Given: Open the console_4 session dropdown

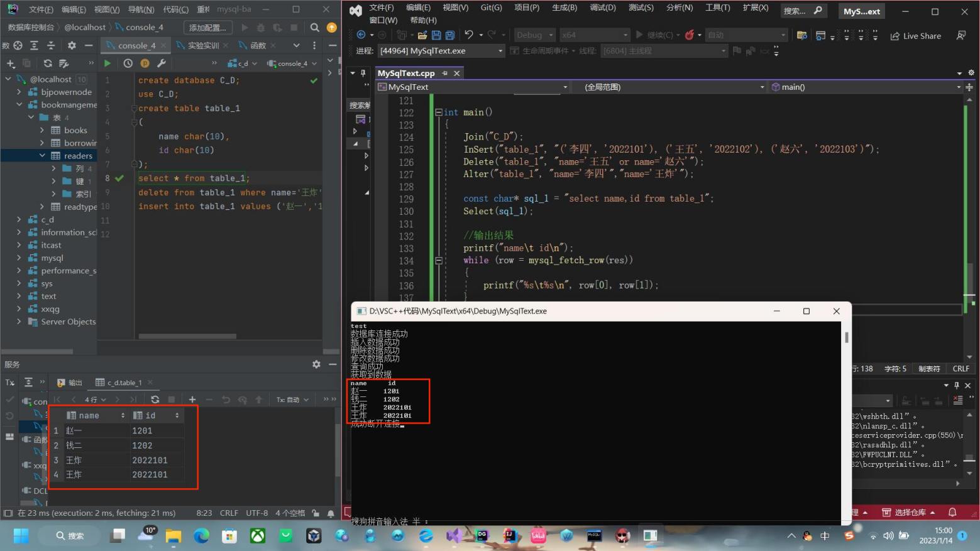Looking at the screenshot, I should click(x=292, y=63).
